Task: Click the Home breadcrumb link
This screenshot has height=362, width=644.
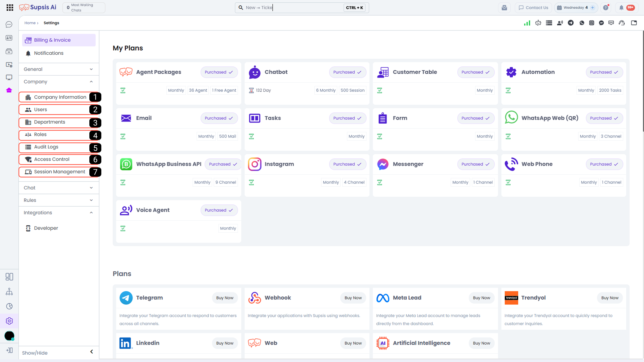Action: click(x=30, y=23)
